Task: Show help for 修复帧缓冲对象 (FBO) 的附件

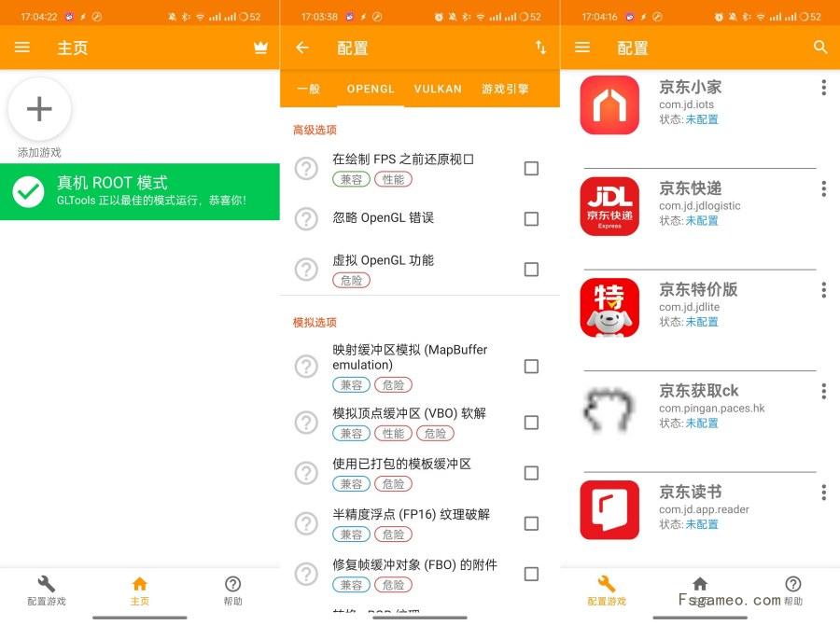Action: (306, 574)
